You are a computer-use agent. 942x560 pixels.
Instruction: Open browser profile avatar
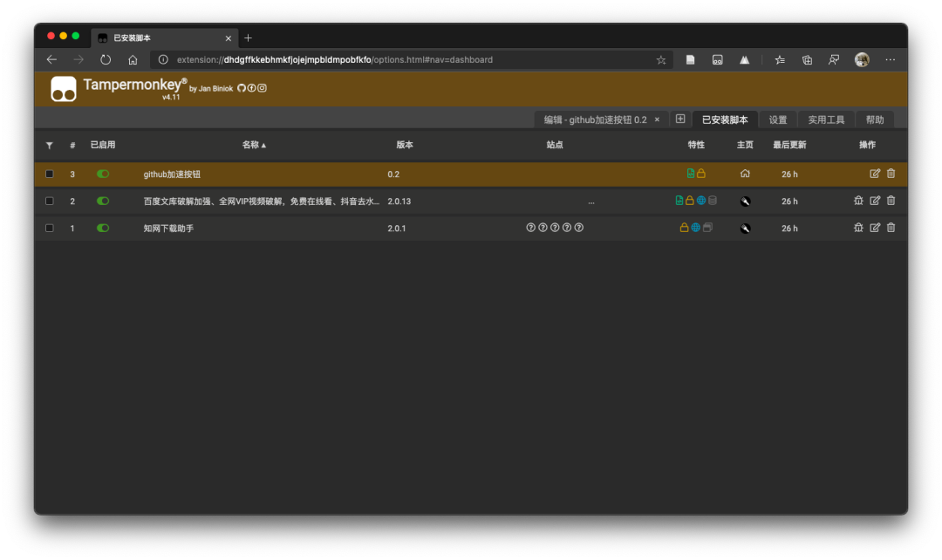coord(862,59)
